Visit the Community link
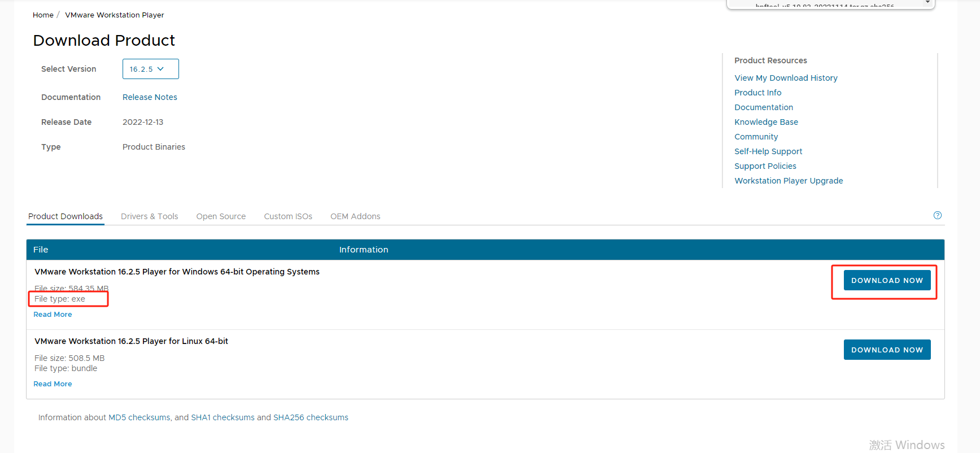 click(756, 137)
